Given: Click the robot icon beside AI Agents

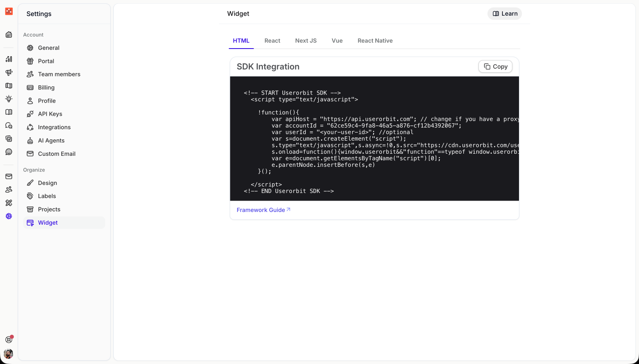Looking at the screenshot, I should click(x=30, y=141).
